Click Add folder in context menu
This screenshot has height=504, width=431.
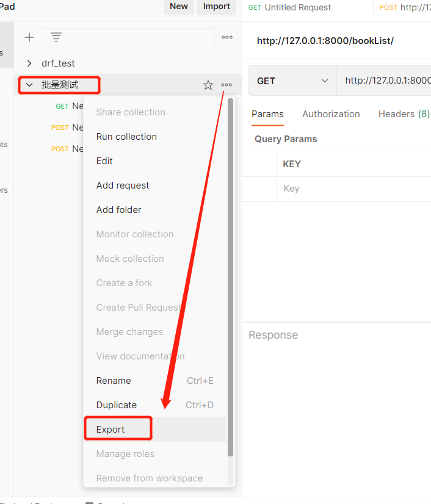(118, 210)
